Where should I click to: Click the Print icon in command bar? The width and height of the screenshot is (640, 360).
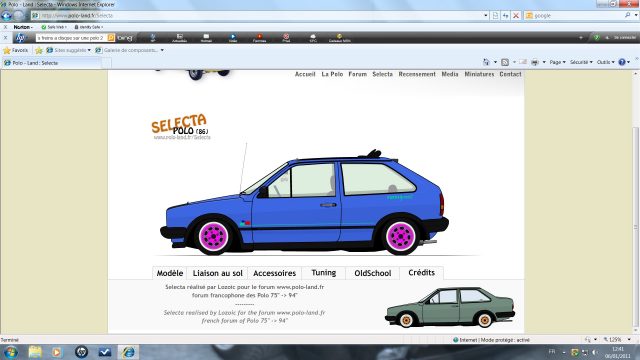pos(535,62)
